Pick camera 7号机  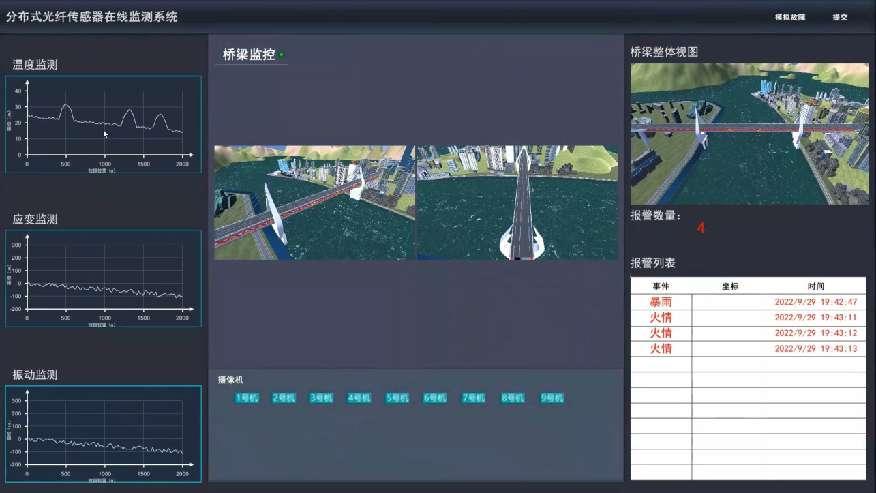click(474, 397)
